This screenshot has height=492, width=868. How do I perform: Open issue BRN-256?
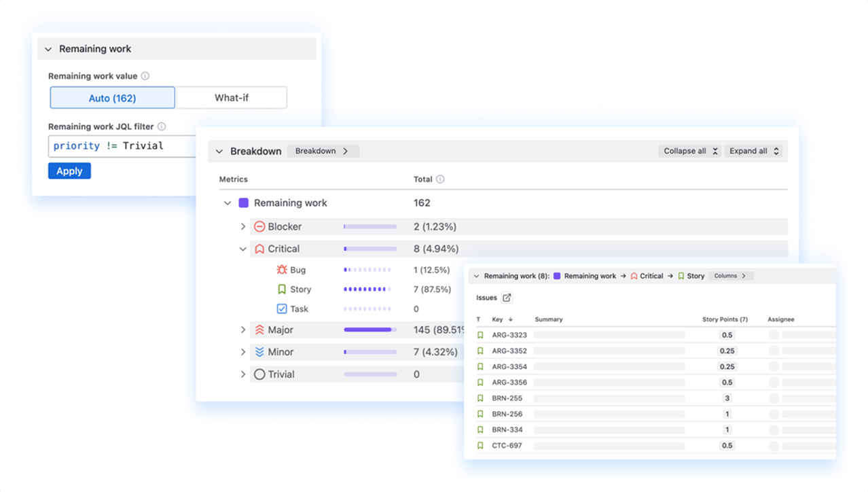click(x=507, y=414)
